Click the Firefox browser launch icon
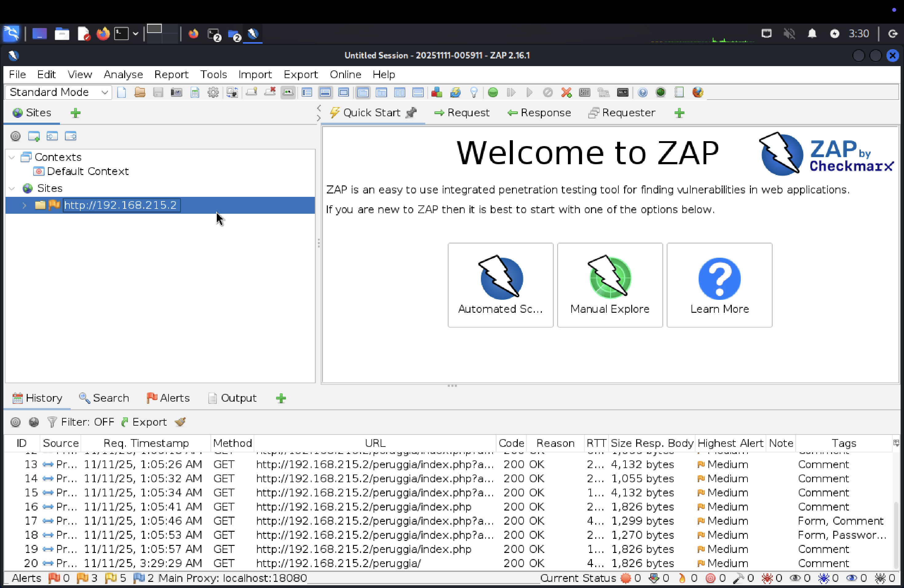 697,92
